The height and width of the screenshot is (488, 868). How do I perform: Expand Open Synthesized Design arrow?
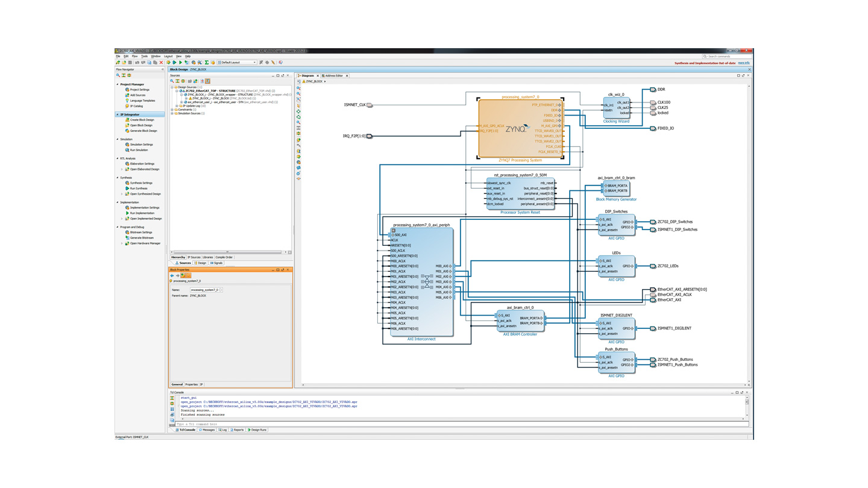coord(122,194)
